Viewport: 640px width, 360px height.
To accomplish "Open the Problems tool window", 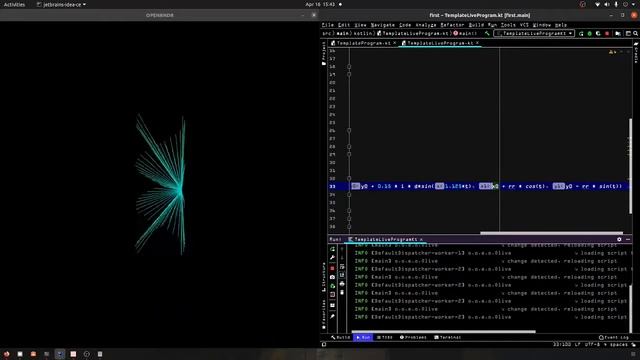I will (413, 338).
